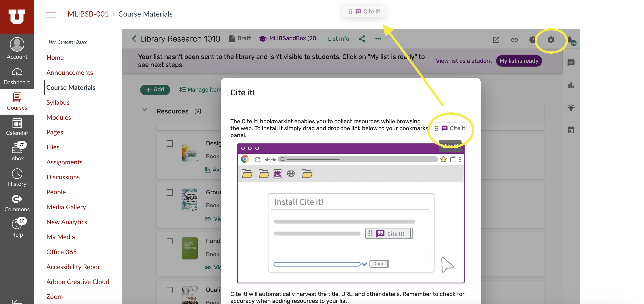
Task: Click the settings gear icon
Action: pyautogui.click(x=551, y=40)
